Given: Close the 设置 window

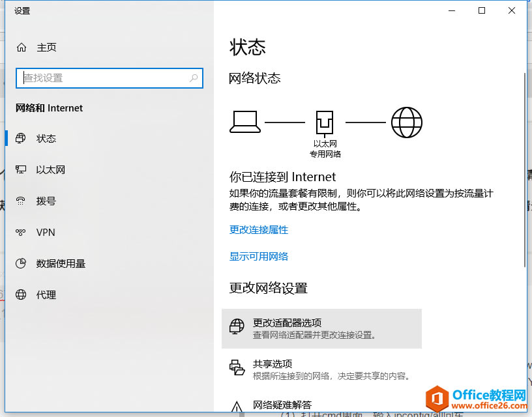Looking at the screenshot, I should coord(512,11).
